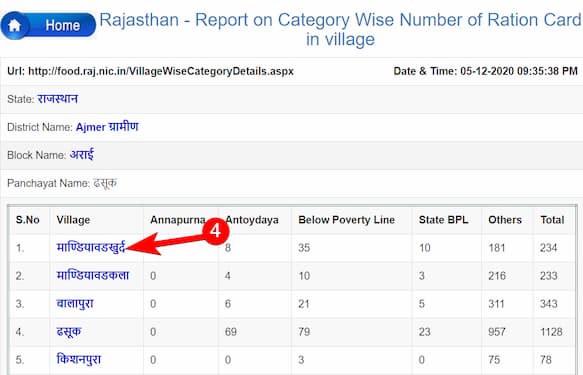Click Total value 234
This screenshot has width=583, height=375.
coord(548,248)
